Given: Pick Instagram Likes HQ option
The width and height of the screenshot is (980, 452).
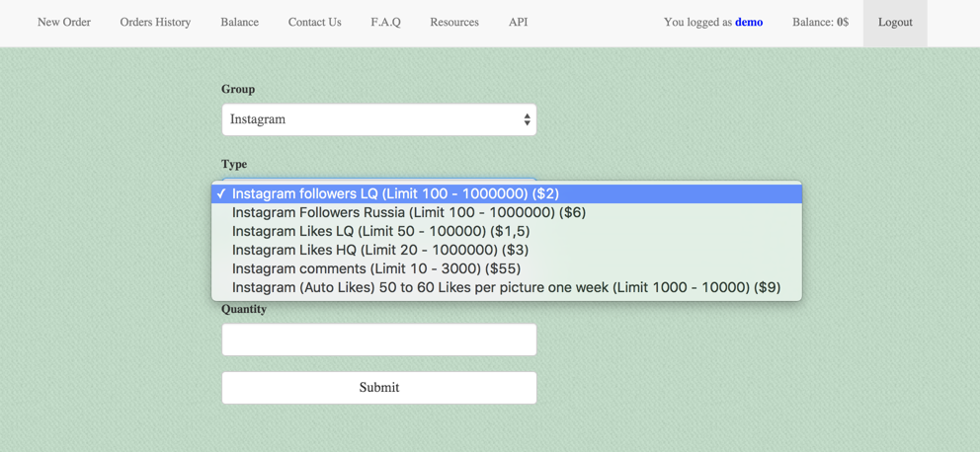Looking at the screenshot, I should coord(507,251).
